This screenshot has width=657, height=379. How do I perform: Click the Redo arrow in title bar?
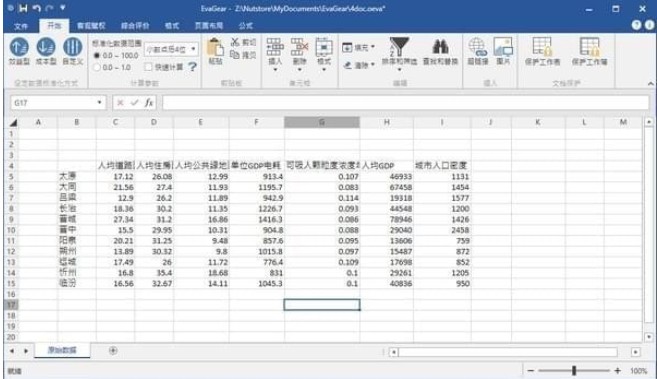coord(50,8)
